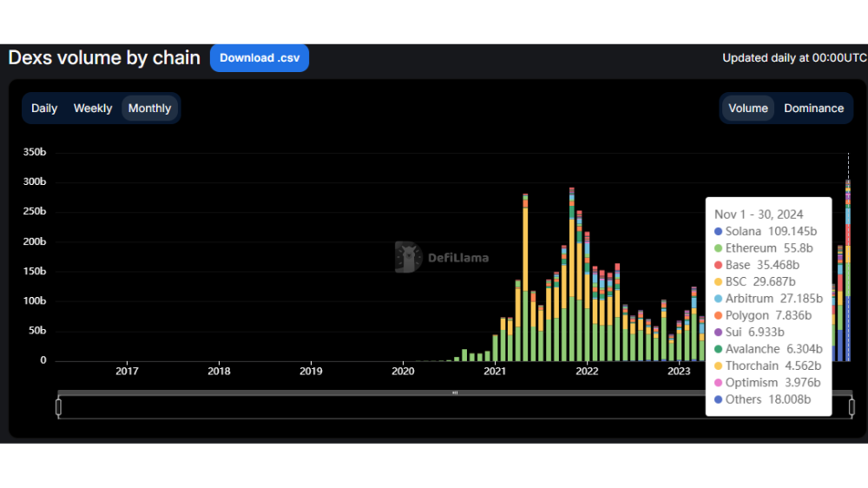This screenshot has width=868, height=488.
Task: Switch chart to Weekly interval
Action: 93,108
